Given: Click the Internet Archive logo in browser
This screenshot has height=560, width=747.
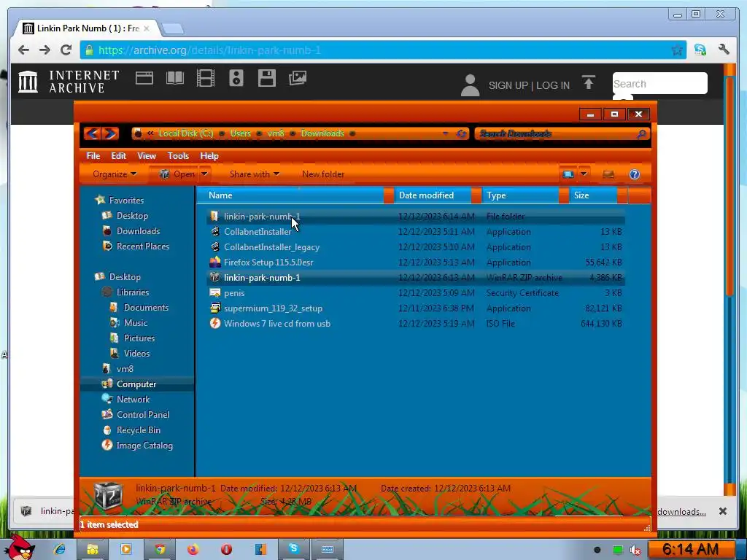Looking at the screenshot, I should [69, 82].
